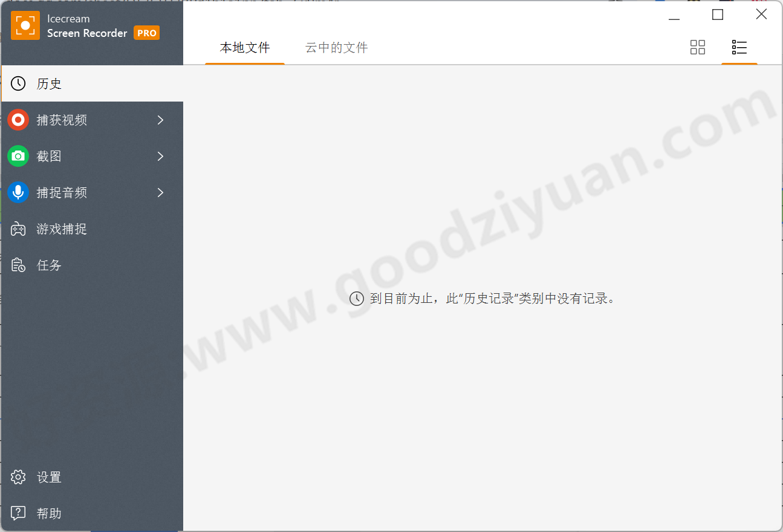The height and width of the screenshot is (532, 783).
Task: View the 历史 history panel
Action: coord(48,83)
